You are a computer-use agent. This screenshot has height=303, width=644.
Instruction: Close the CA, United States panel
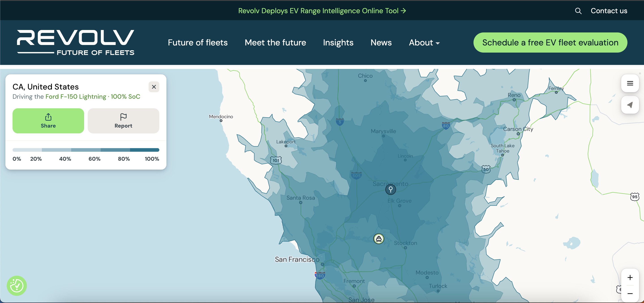pyautogui.click(x=154, y=87)
